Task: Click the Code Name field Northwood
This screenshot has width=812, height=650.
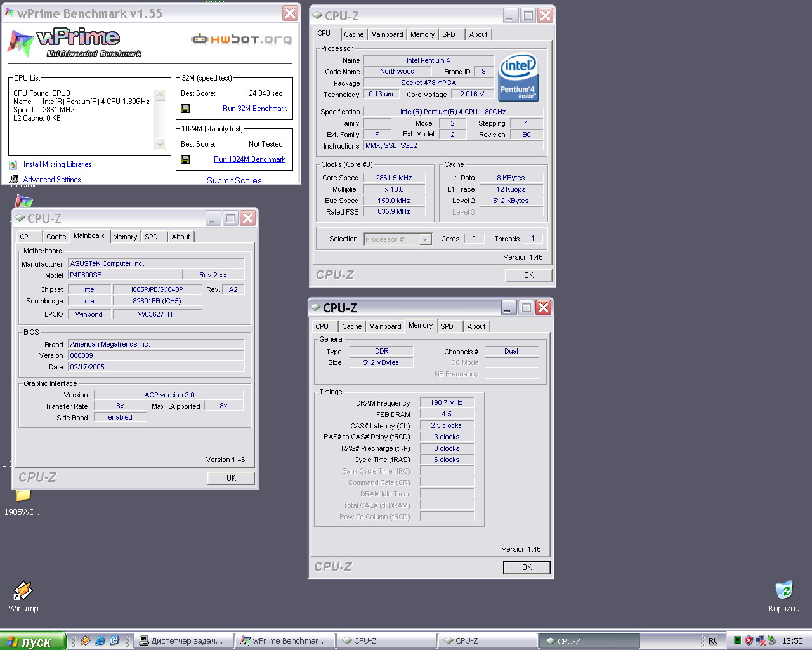Action: 397,71
